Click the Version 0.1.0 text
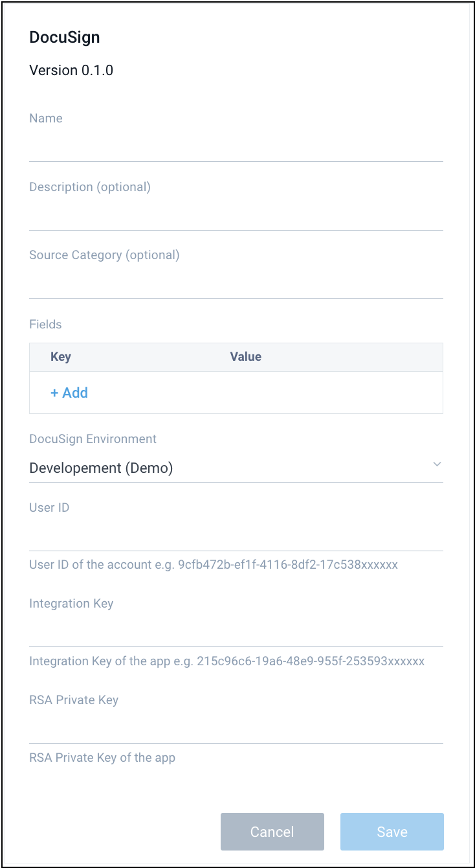The width and height of the screenshot is (475, 868). [71, 70]
